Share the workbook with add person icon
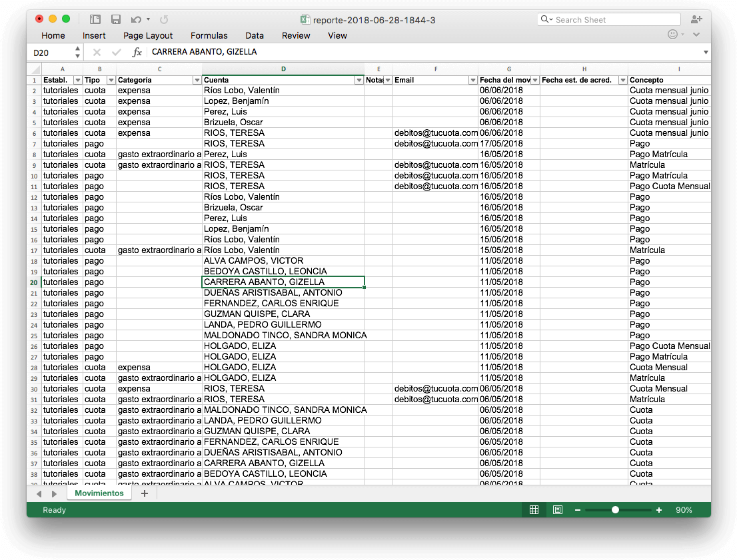 696,19
